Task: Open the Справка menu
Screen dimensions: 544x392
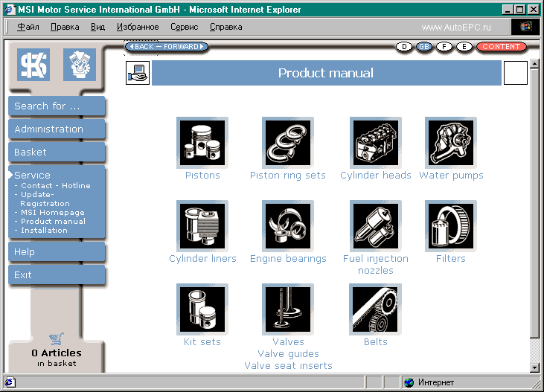Action: tap(225, 27)
